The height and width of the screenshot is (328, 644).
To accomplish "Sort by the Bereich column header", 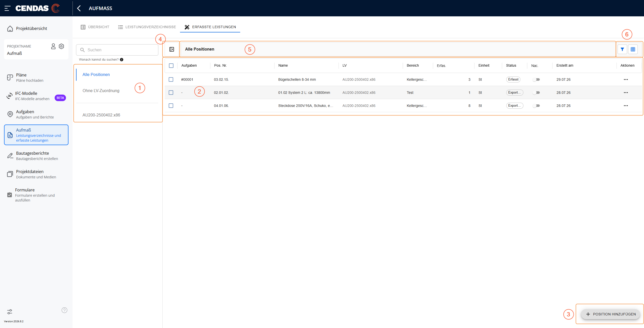I will tap(413, 65).
